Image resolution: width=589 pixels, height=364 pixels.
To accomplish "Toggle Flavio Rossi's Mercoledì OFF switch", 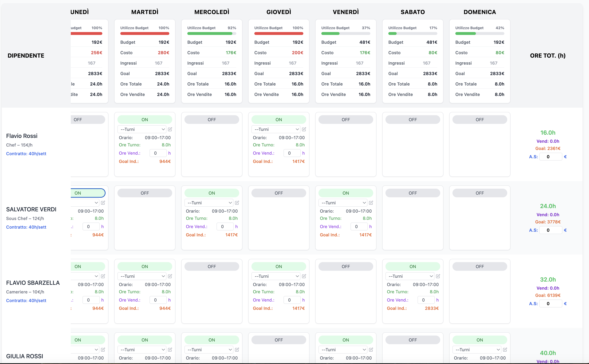I will pos(212,120).
